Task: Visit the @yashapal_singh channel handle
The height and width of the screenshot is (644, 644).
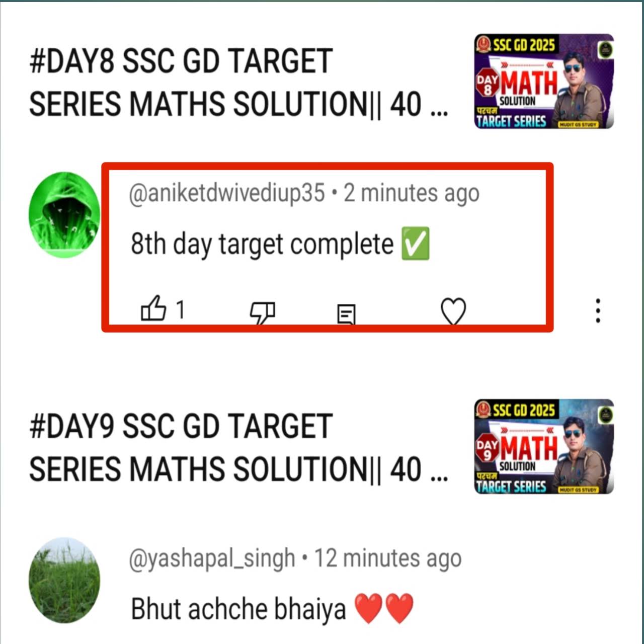Action: (212, 559)
